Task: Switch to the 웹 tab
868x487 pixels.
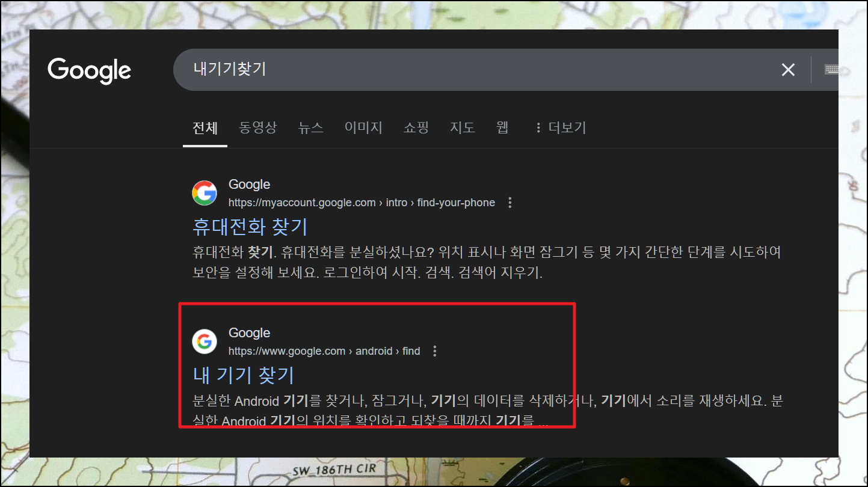Action: (x=503, y=127)
